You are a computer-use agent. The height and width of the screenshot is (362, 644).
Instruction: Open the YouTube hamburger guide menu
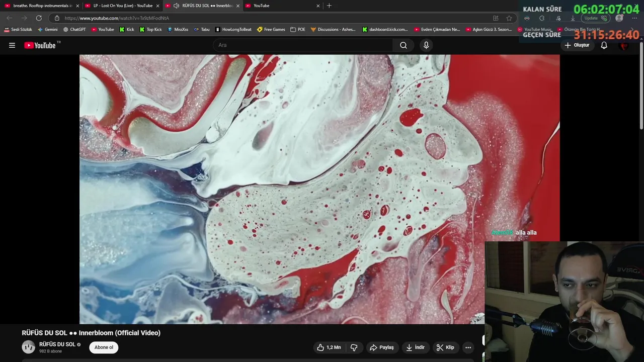pyautogui.click(x=12, y=45)
